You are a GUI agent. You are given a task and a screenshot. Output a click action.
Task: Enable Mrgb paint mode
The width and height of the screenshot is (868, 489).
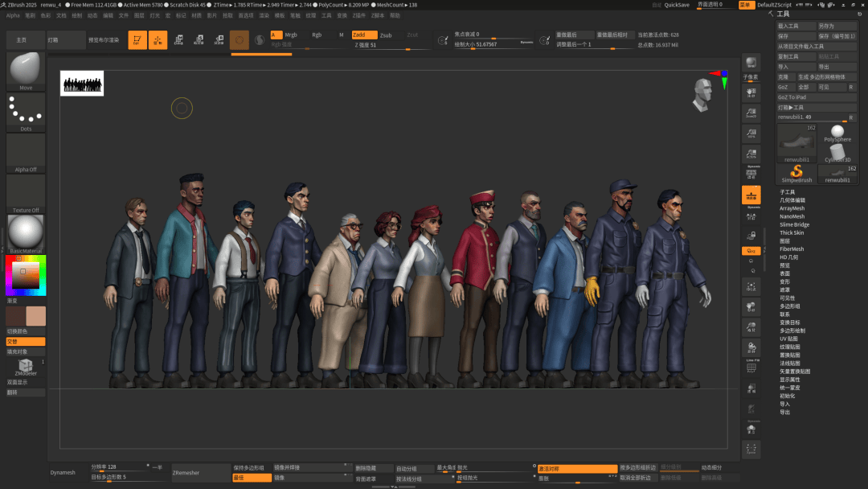click(x=291, y=35)
